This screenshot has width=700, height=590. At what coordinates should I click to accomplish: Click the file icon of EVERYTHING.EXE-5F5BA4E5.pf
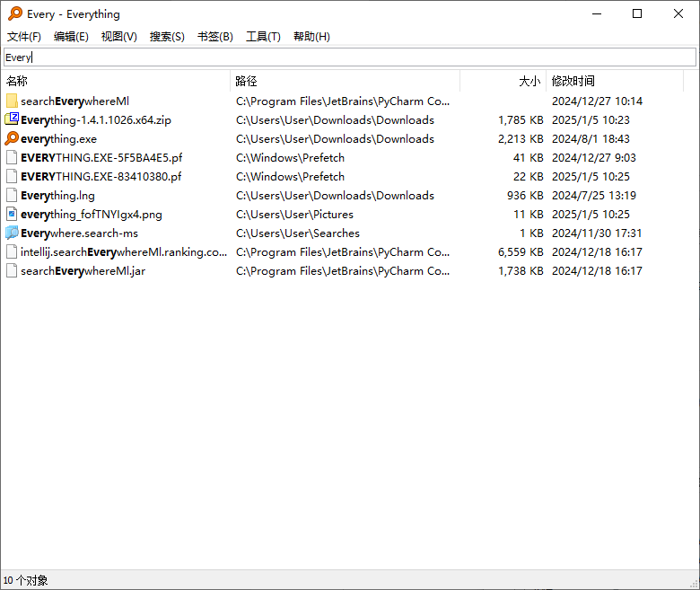[x=12, y=158]
